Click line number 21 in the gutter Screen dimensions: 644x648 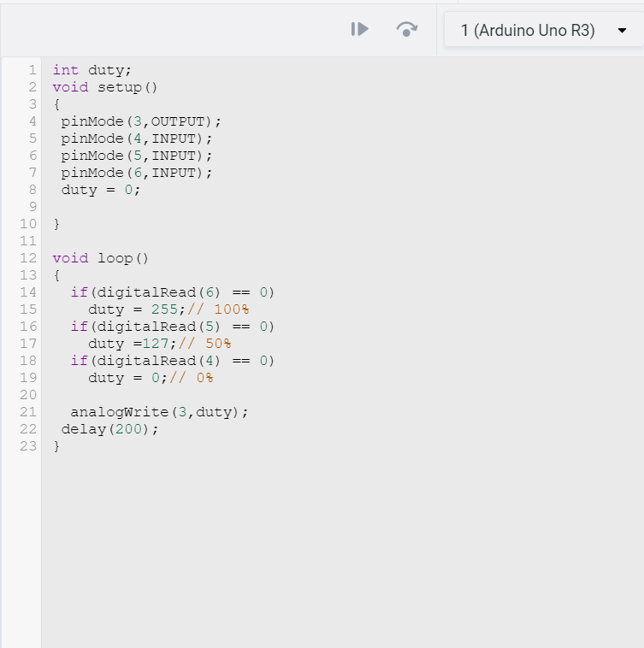pyautogui.click(x=28, y=412)
